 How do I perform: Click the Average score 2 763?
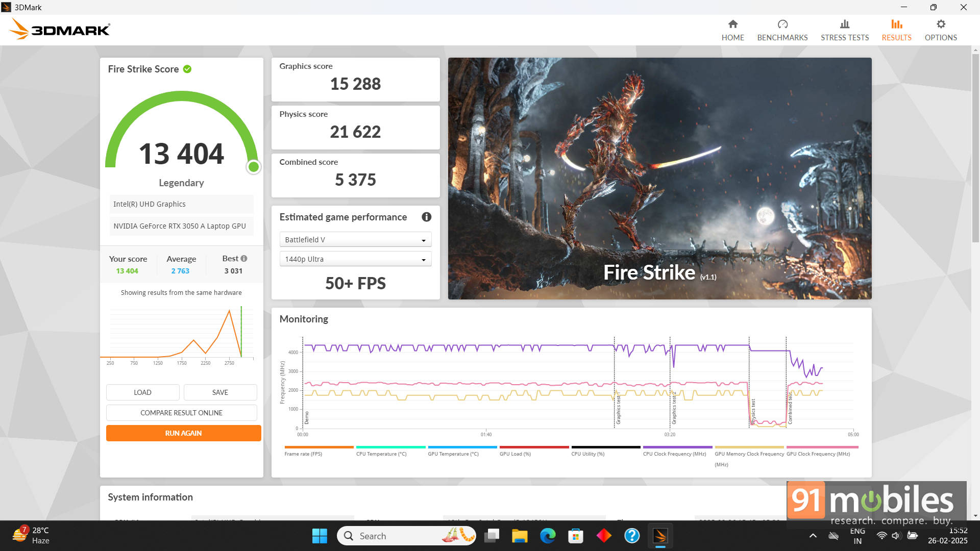[x=180, y=271]
